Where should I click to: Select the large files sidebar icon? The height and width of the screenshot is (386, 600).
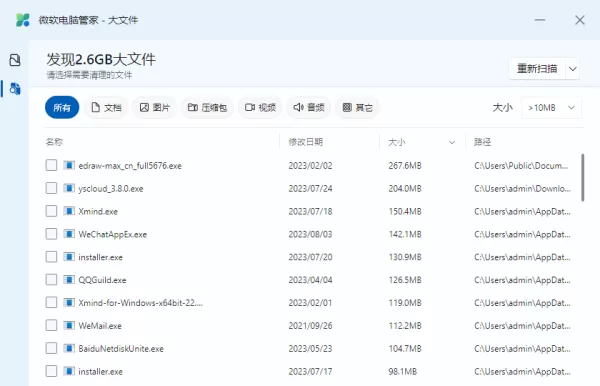(x=15, y=88)
